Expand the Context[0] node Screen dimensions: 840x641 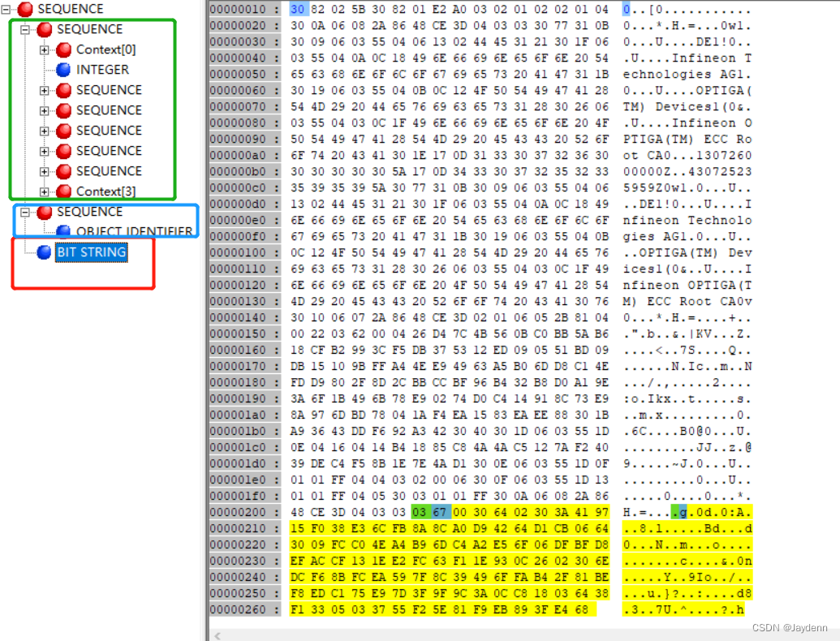[45, 49]
